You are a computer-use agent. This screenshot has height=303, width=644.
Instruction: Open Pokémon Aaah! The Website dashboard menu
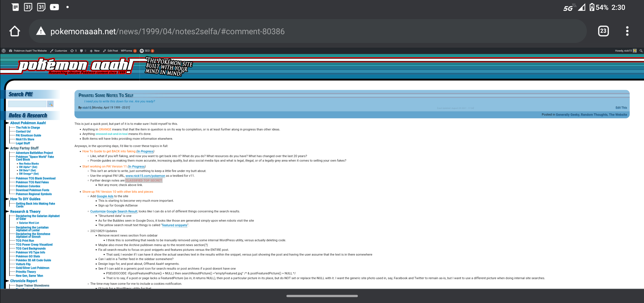tap(28, 51)
